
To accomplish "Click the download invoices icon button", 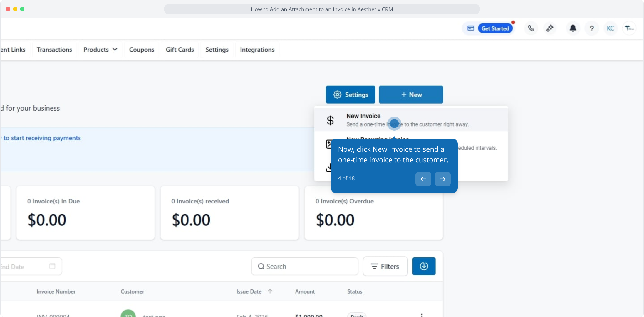I will (424, 266).
